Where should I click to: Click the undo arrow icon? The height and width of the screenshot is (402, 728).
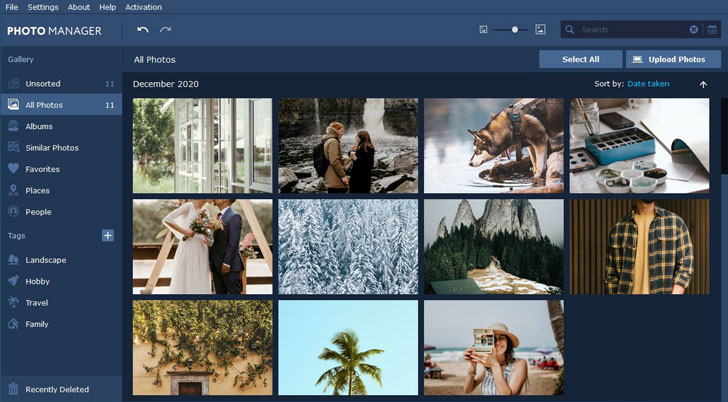pyautogui.click(x=143, y=30)
